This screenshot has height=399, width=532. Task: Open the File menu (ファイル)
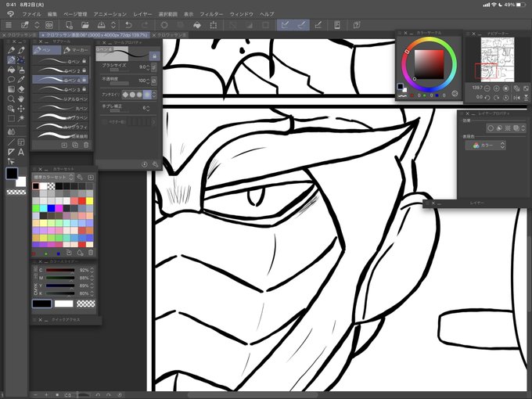pos(31,14)
